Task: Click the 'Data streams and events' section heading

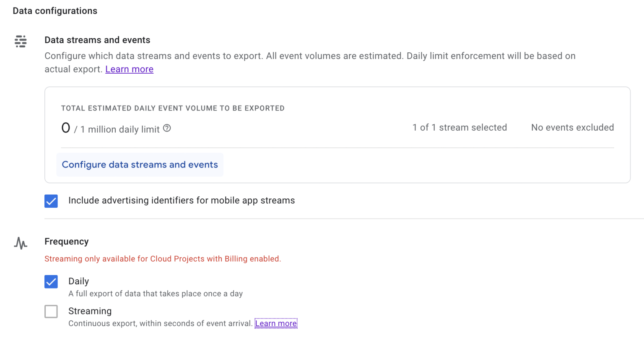Action: [x=97, y=40]
